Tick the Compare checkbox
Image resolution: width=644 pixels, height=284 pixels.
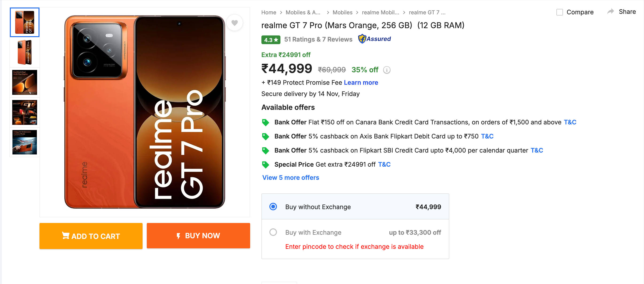point(559,12)
